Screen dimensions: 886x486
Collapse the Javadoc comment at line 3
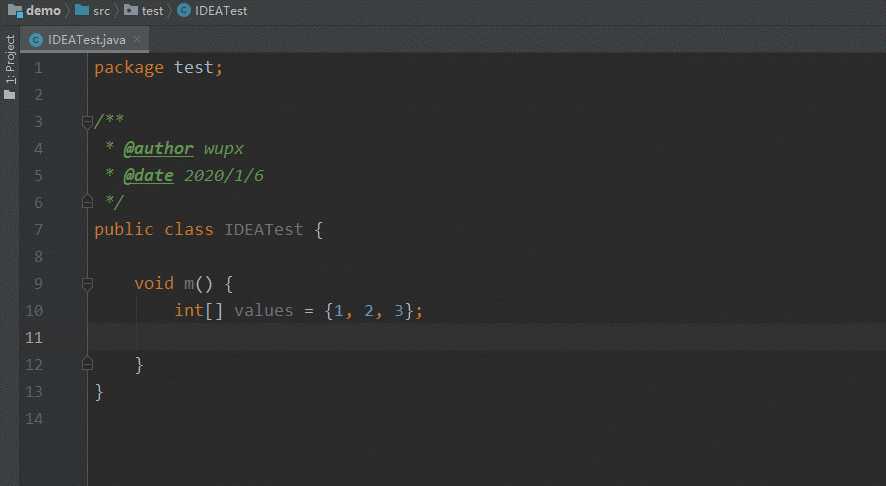tap(87, 122)
